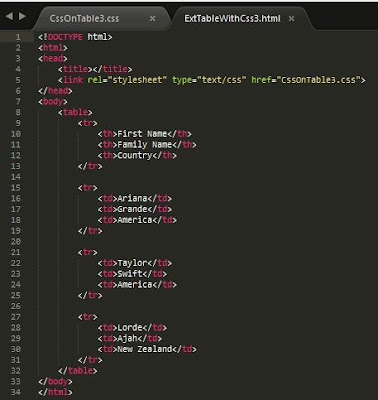Click the Grande table cell text
The height and width of the screenshot is (400, 378).
[132, 209]
